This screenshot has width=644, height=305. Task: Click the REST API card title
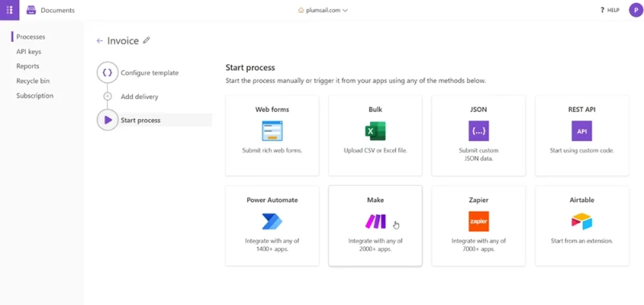tap(582, 109)
